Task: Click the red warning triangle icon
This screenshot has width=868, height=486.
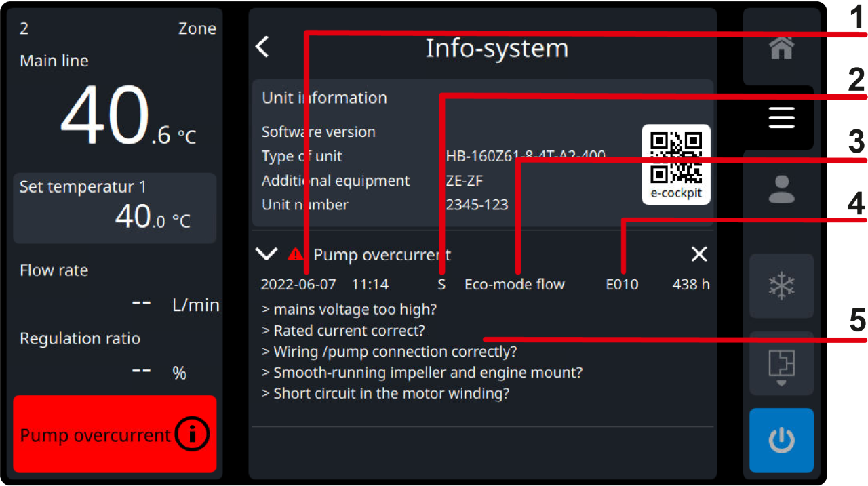Action: pos(296,255)
